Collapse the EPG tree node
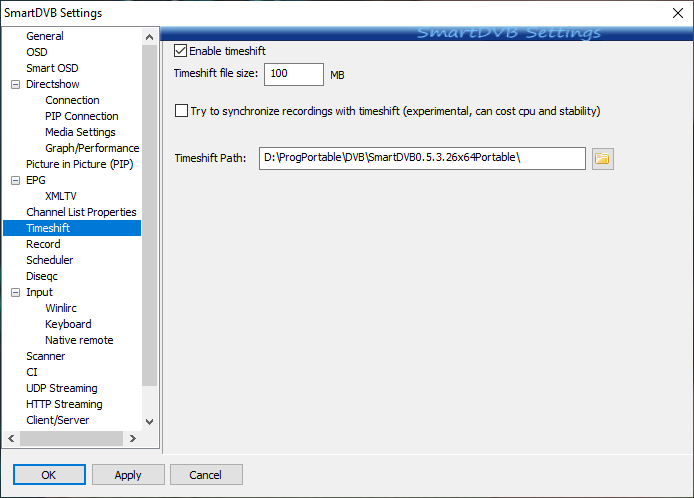 (x=15, y=180)
